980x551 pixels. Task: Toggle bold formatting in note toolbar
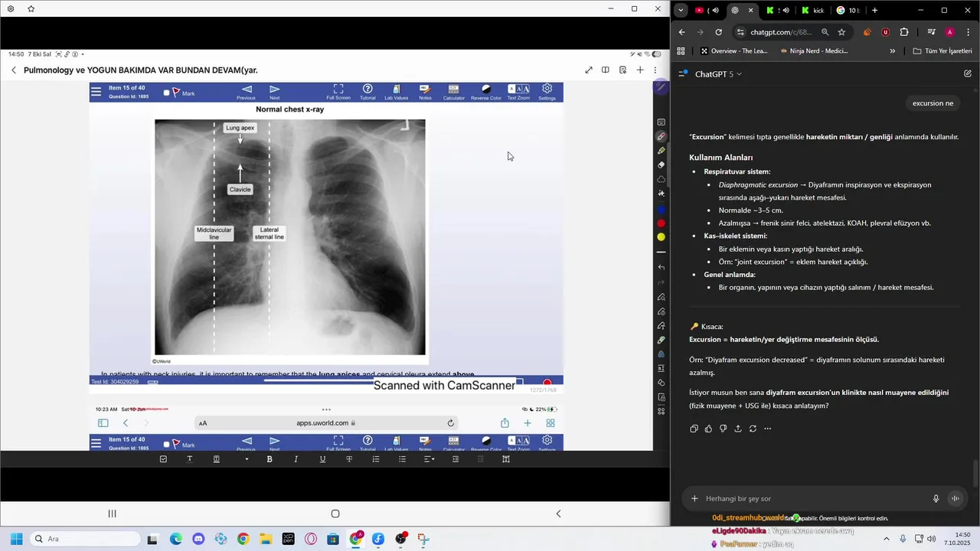pos(269,459)
